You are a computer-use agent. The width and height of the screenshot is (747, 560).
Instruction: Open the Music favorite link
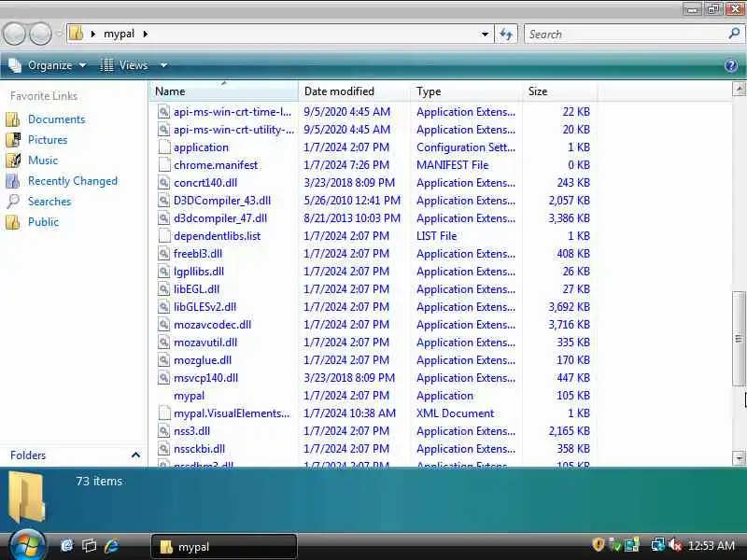43,160
